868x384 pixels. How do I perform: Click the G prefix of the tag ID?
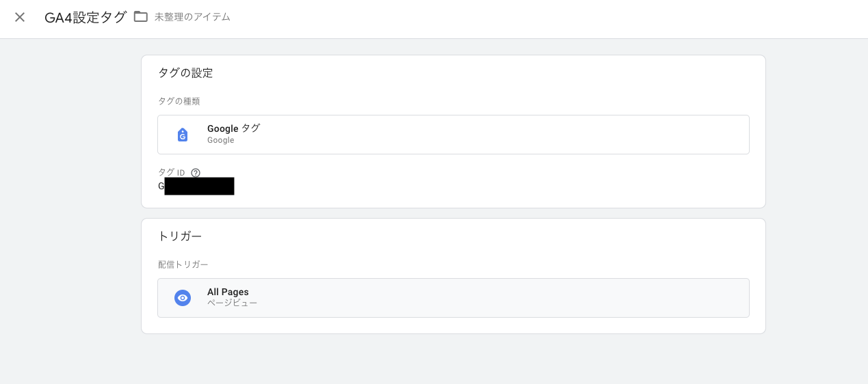click(161, 186)
